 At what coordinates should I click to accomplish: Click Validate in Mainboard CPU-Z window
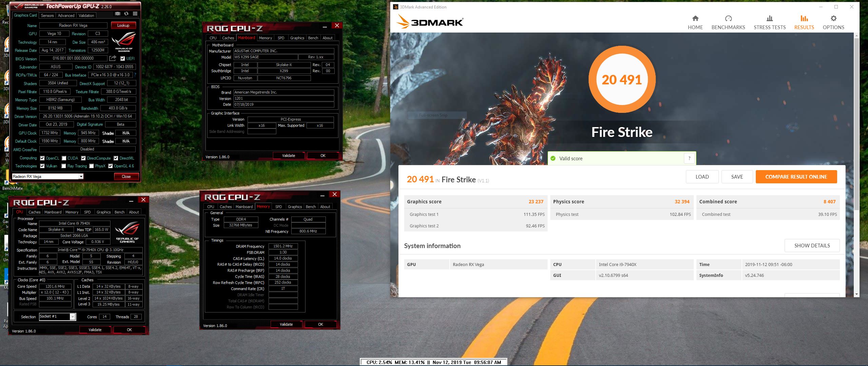click(289, 156)
